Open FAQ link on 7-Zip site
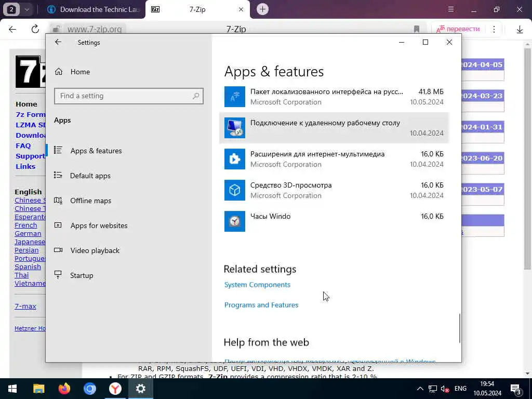The height and width of the screenshot is (399, 532). (x=23, y=145)
